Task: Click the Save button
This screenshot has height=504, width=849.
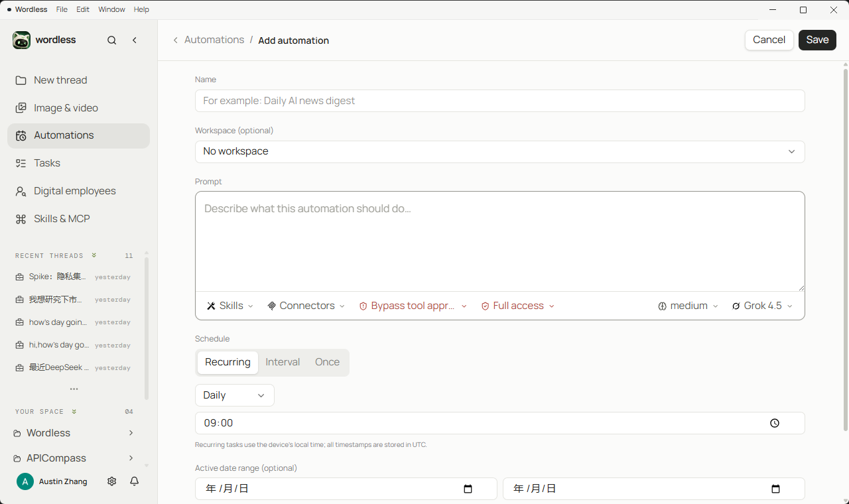Action: 817,40
